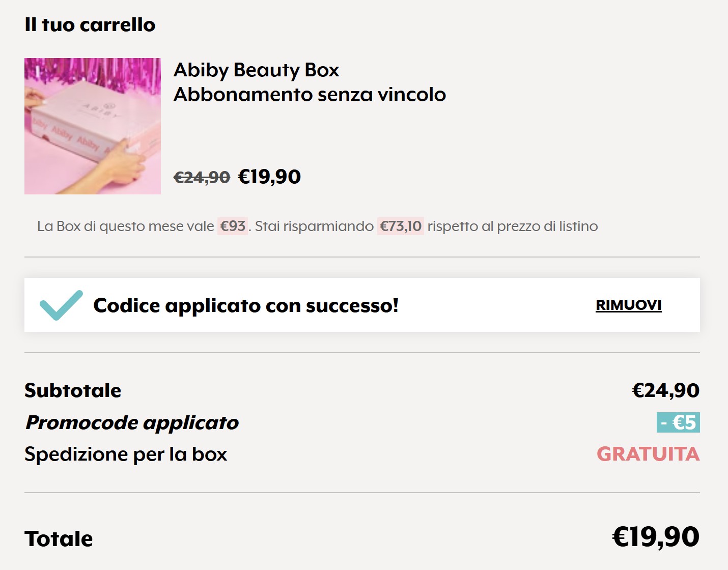Click 'rispetto al prezzo di listino' text
This screenshot has height=570, width=728.
(512, 226)
